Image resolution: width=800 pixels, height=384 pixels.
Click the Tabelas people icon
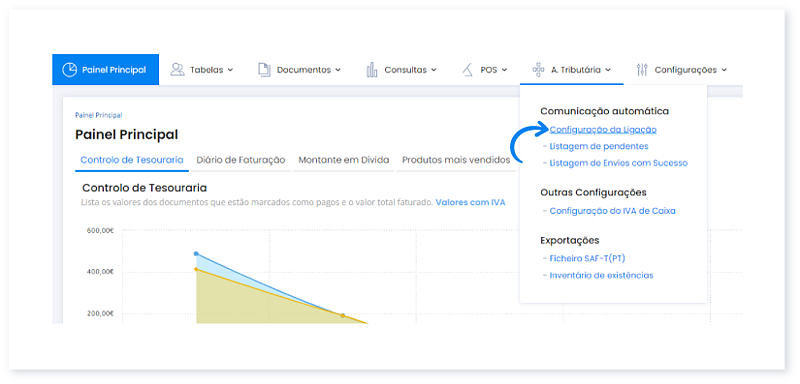pos(177,70)
